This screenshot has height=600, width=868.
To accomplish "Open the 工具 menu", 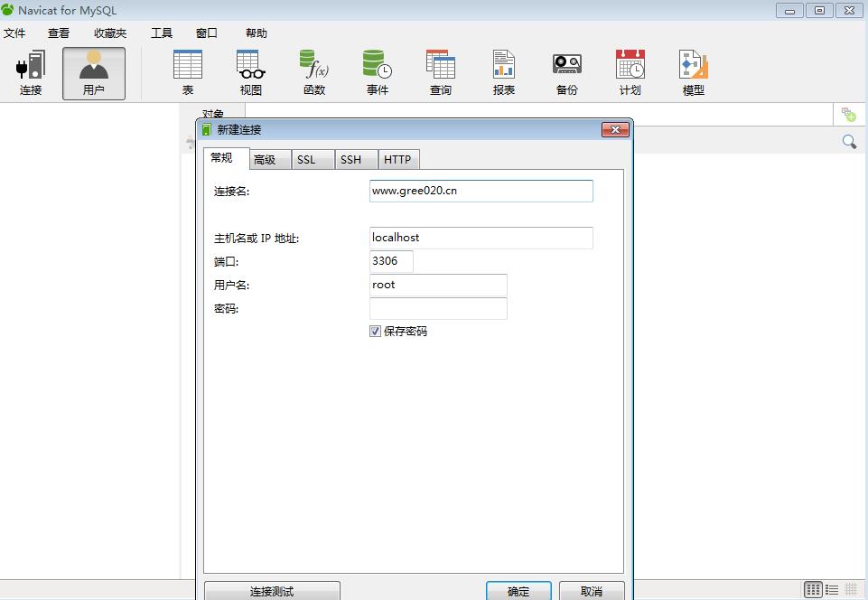I will pyautogui.click(x=162, y=33).
